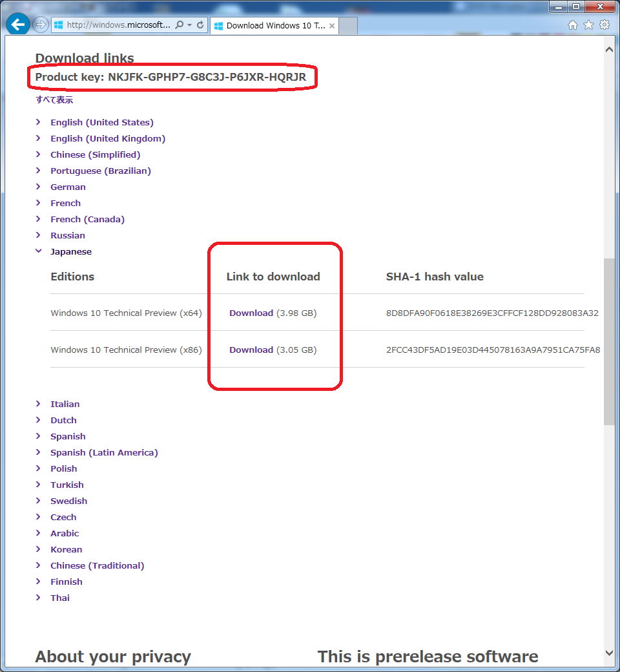Click the Refresh page icon
The image size is (620, 672).
pos(200,25)
